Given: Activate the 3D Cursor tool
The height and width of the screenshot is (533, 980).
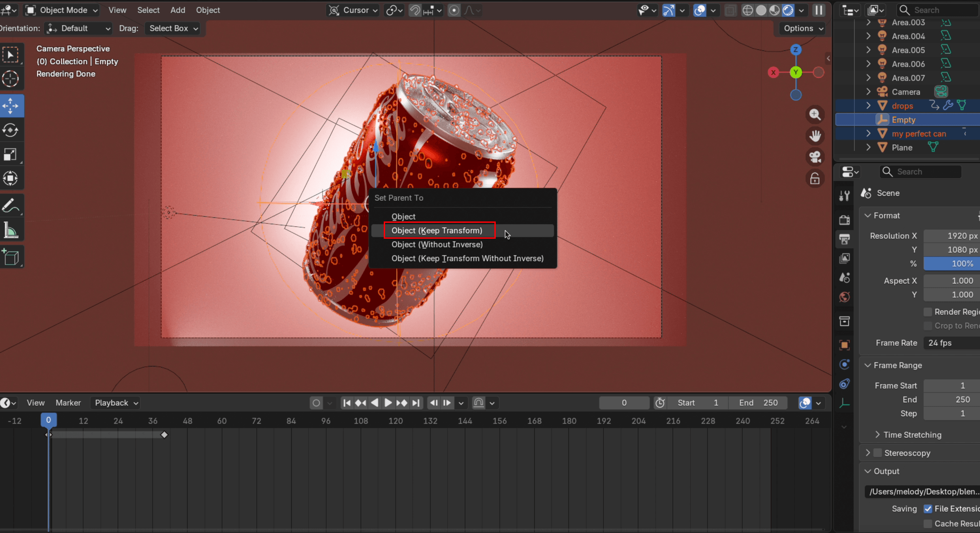Looking at the screenshot, I should pos(10,79).
